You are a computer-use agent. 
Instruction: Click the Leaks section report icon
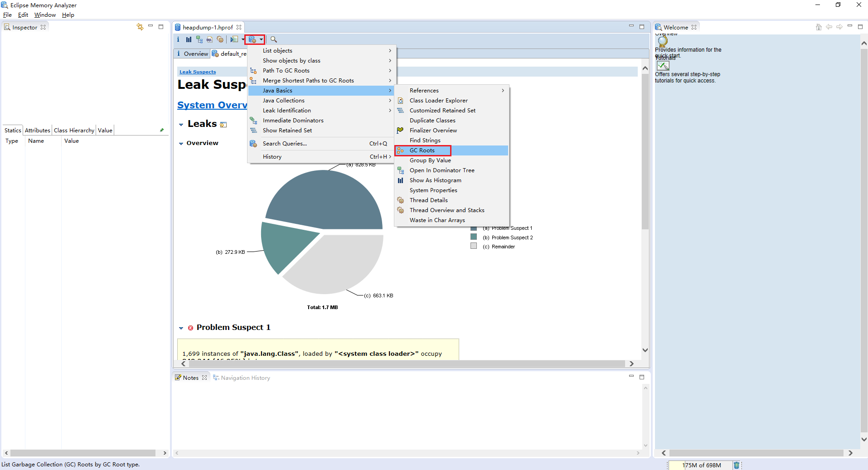point(223,125)
